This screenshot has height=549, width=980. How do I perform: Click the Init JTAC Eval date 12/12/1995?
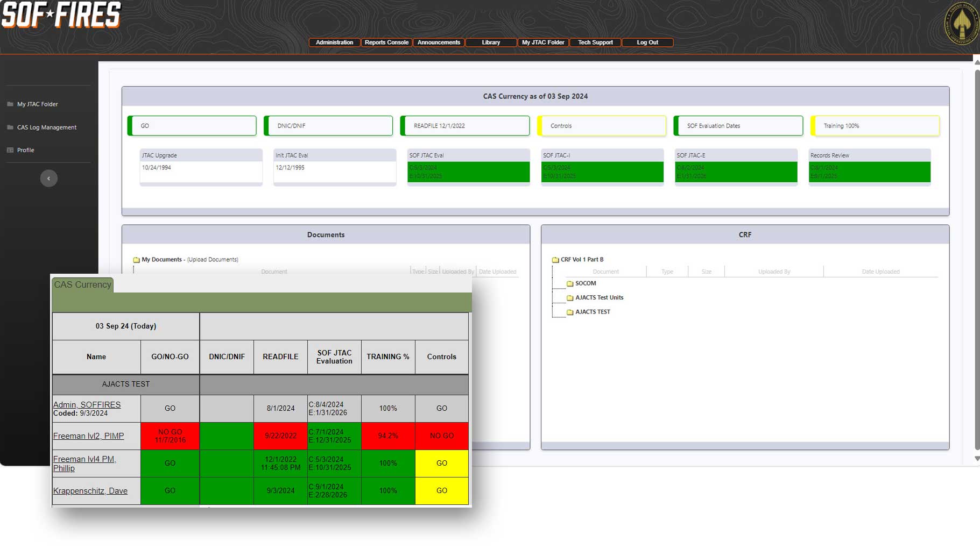pos(290,168)
